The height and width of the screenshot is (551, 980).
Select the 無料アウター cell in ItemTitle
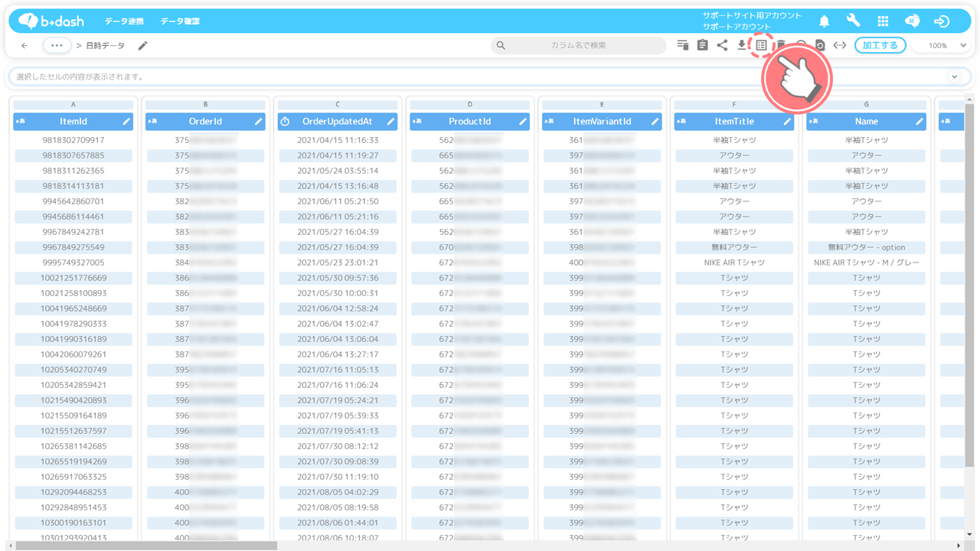733,248
